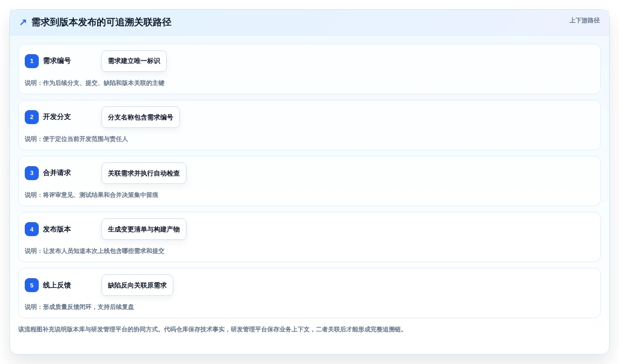The height and width of the screenshot is (364, 619).
Task: Select step badge 1 for 需求编号
Action: click(32, 61)
